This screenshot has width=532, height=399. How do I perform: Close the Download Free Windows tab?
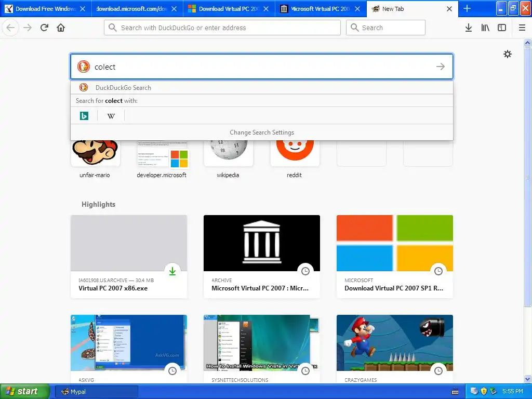83,9
